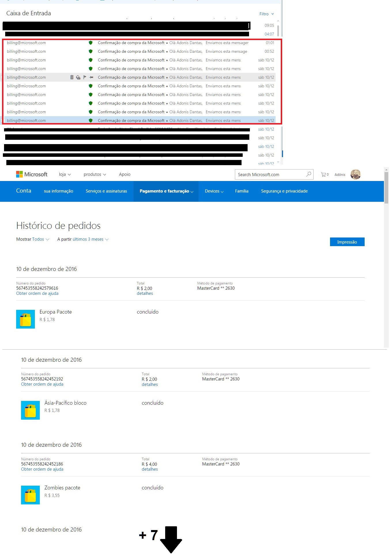Open the Apoio page

(125, 174)
